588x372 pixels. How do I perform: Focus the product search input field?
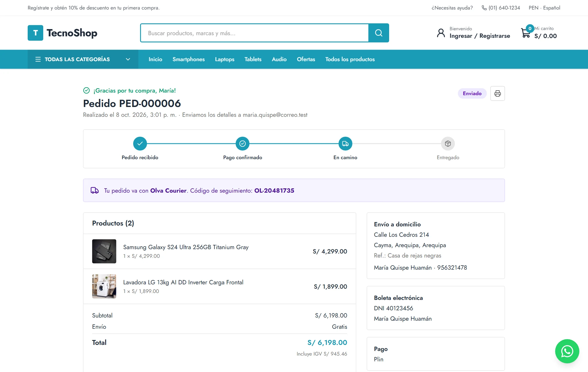click(255, 33)
